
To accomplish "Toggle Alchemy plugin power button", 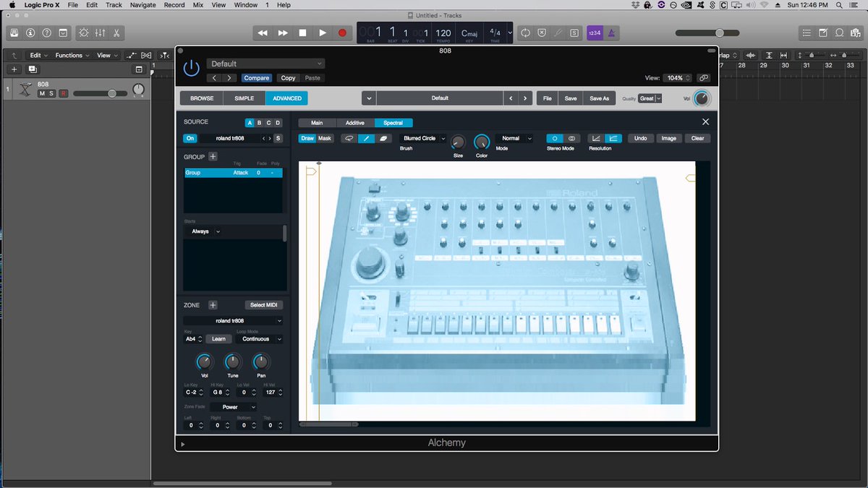I will point(191,68).
